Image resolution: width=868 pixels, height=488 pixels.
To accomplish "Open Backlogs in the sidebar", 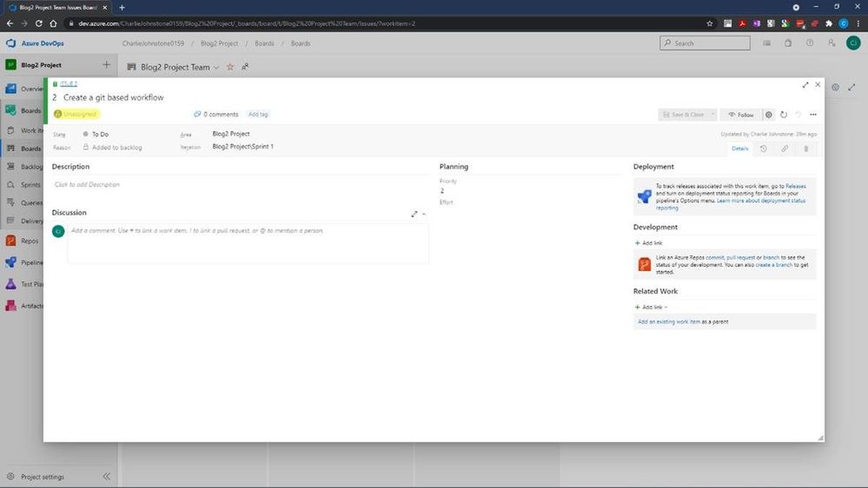I will click(24, 167).
